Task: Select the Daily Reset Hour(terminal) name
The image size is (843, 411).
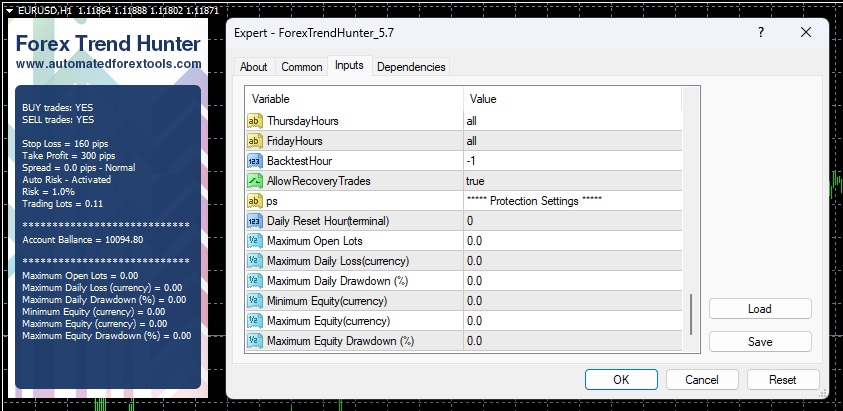Action: tap(328, 221)
